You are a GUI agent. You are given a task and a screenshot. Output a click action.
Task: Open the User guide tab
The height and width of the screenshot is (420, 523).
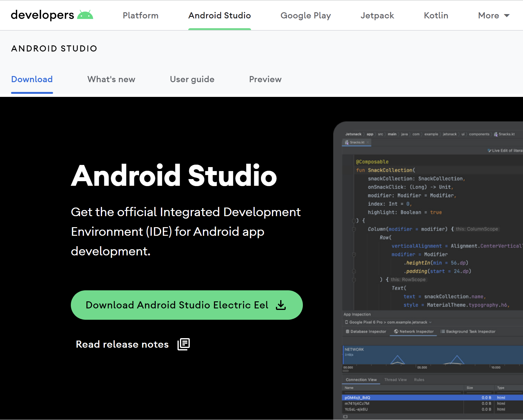(x=192, y=79)
